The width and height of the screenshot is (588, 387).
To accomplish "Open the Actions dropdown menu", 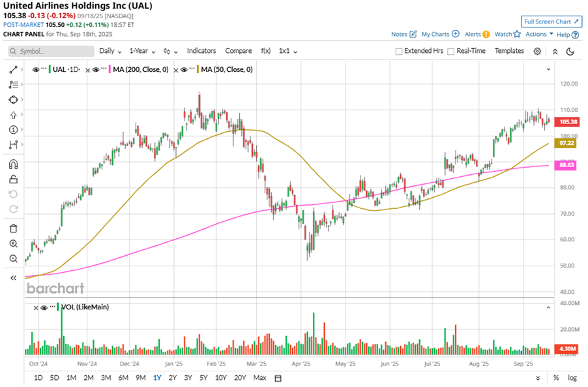I will point(539,34).
